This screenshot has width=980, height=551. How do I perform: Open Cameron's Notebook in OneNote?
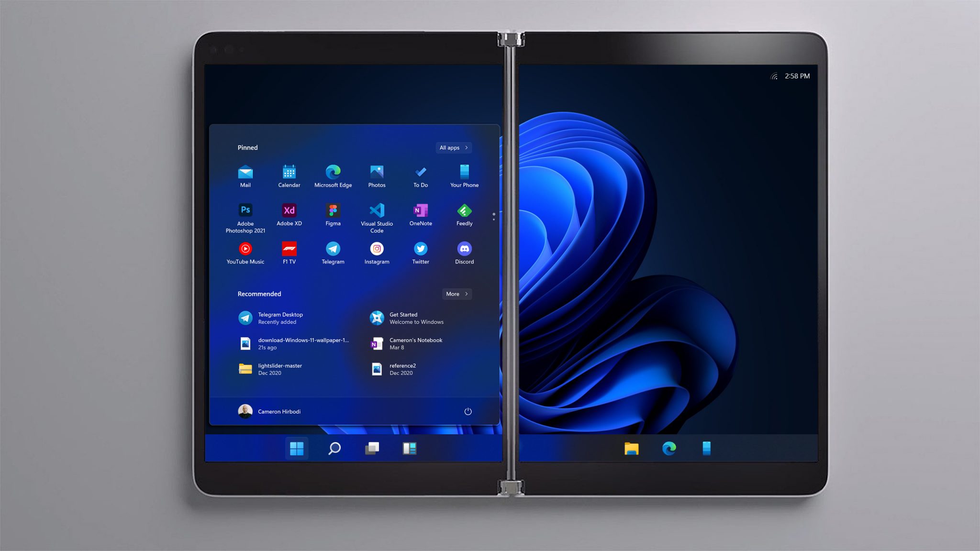tap(416, 343)
